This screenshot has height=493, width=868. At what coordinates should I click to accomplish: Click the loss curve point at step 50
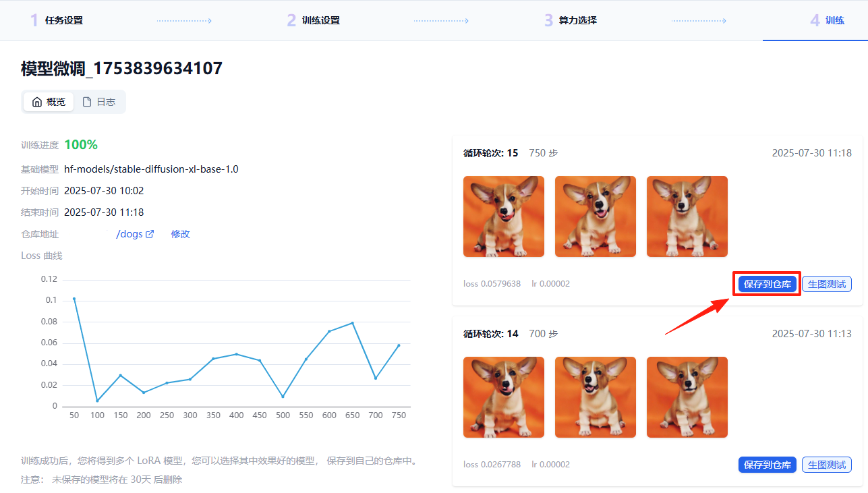(x=74, y=298)
